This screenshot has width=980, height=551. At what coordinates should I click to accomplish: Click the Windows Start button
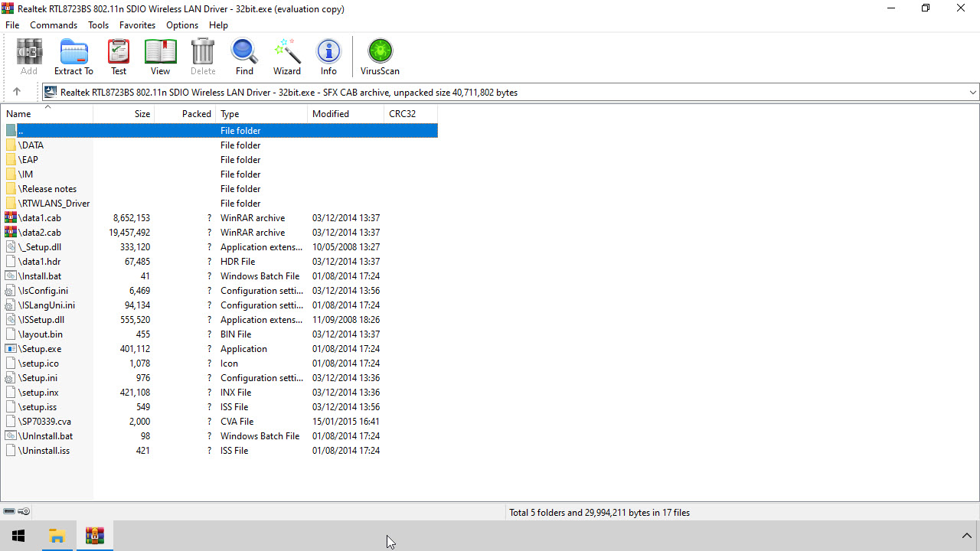[18, 536]
